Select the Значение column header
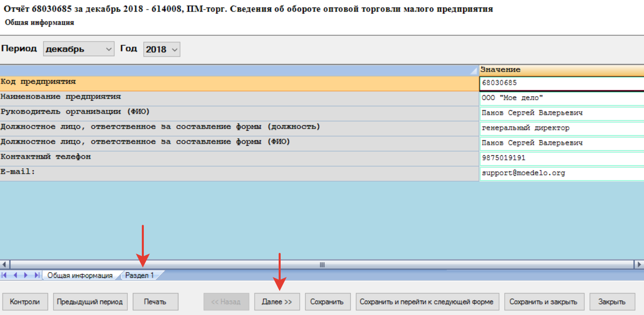 point(562,70)
